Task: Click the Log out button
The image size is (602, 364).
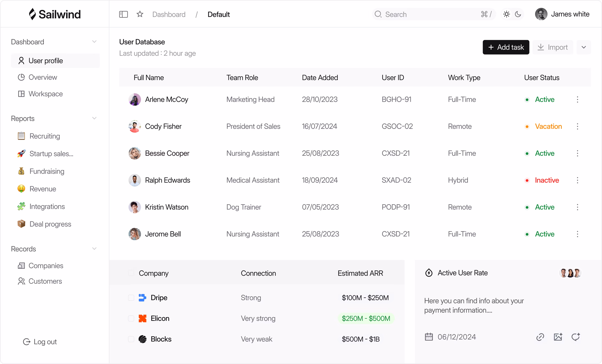Action: pos(40,341)
